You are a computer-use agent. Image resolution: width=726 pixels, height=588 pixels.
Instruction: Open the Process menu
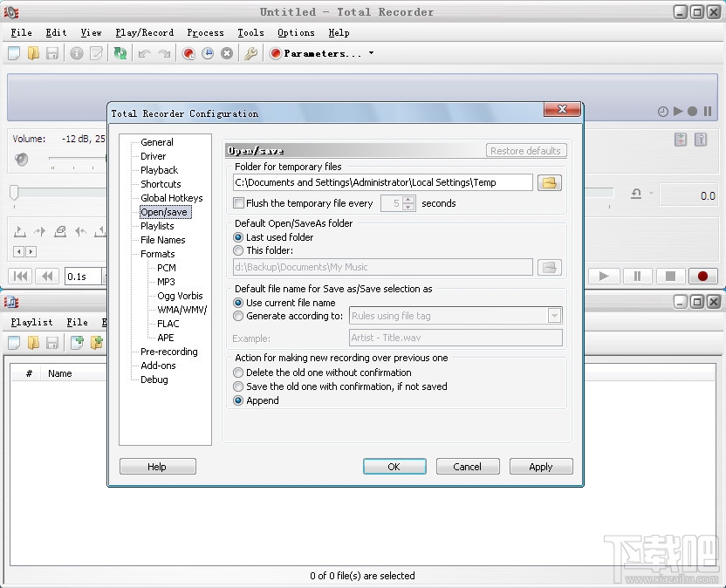[205, 32]
